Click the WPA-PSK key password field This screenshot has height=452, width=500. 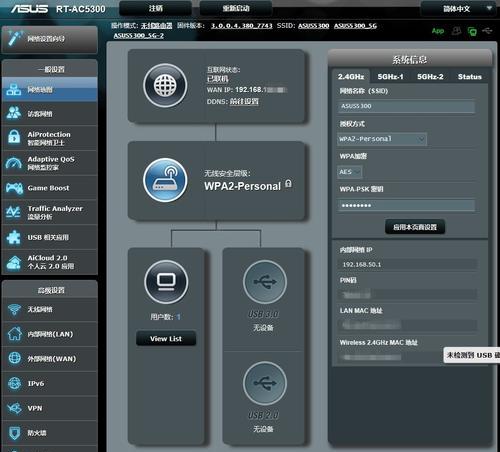tap(406, 205)
